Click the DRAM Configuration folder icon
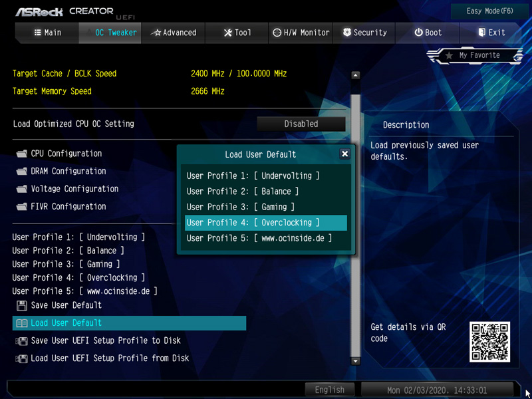The image size is (532, 399). [x=21, y=172]
